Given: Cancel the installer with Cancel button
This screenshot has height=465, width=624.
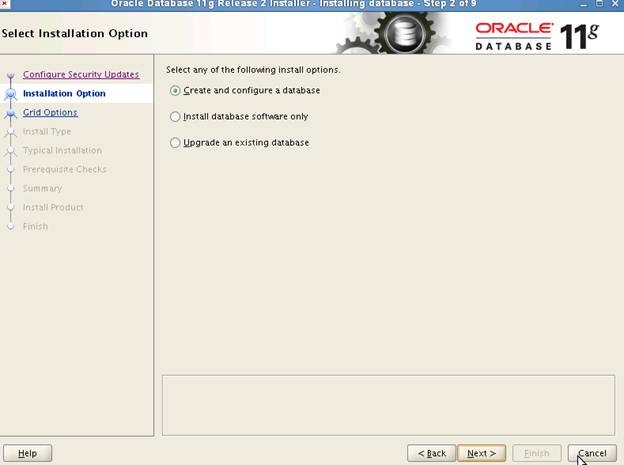Looking at the screenshot, I should coord(592,453).
